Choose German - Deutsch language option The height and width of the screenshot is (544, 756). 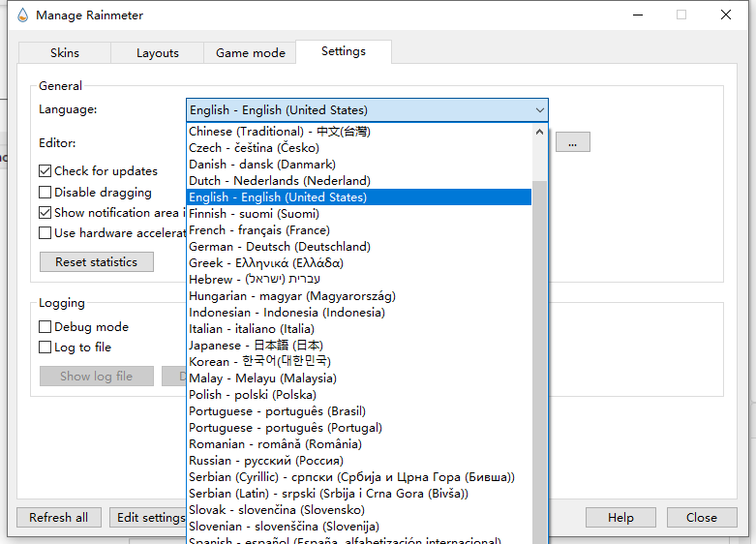pyautogui.click(x=280, y=247)
